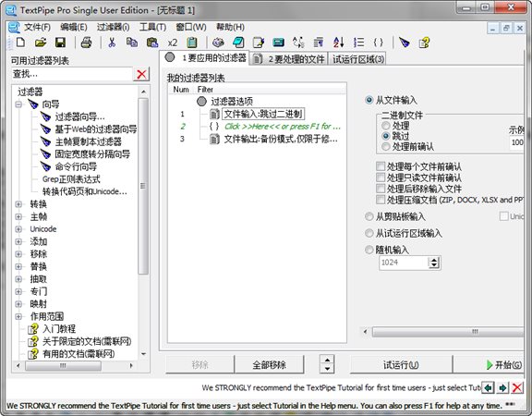
Task: Select the 从文件输入 radio button
Action: coord(369,100)
